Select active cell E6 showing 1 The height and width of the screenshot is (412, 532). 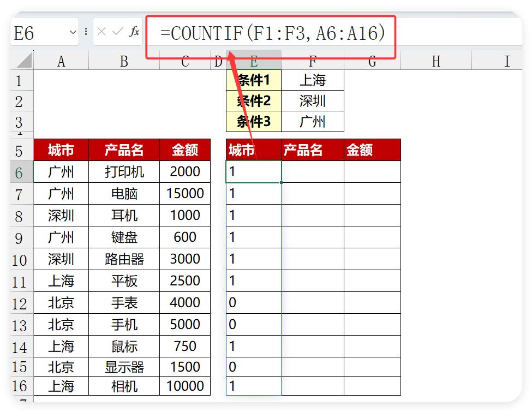pos(254,172)
